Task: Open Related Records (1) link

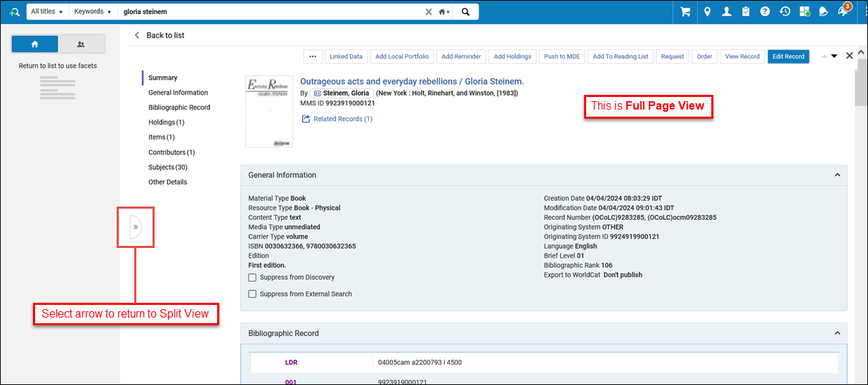Action: pos(343,119)
